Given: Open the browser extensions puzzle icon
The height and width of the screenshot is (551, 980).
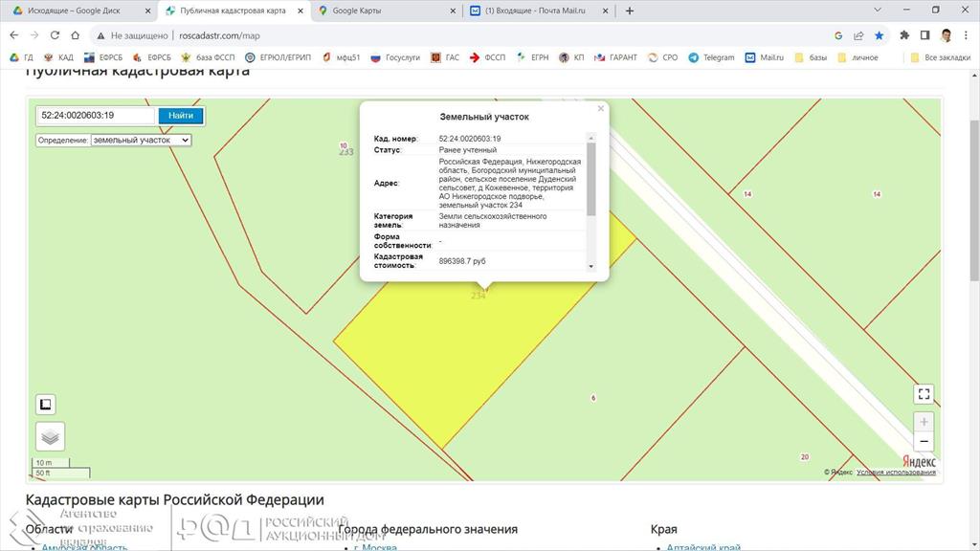Looking at the screenshot, I should 904,35.
